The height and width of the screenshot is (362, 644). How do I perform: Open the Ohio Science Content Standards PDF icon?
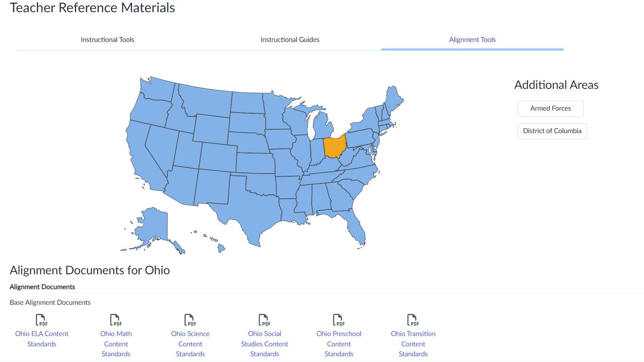point(190,320)
